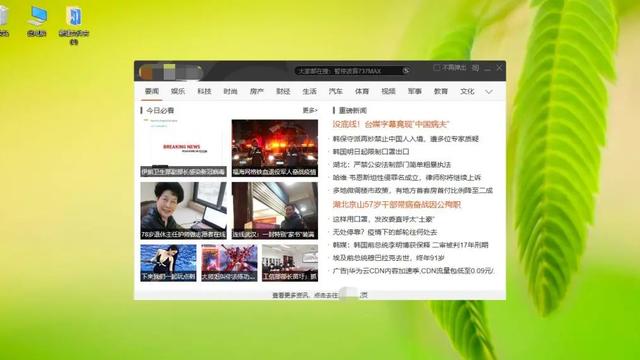640x360 pixels.
Task: Switch to the 军事 tab
Action: 415,91
